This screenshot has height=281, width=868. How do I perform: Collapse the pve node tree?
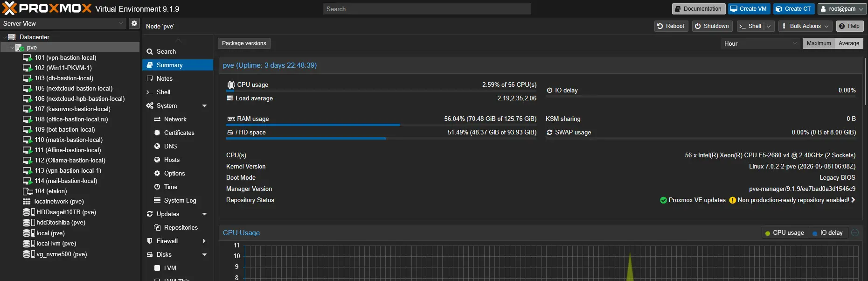click(12, 48)
